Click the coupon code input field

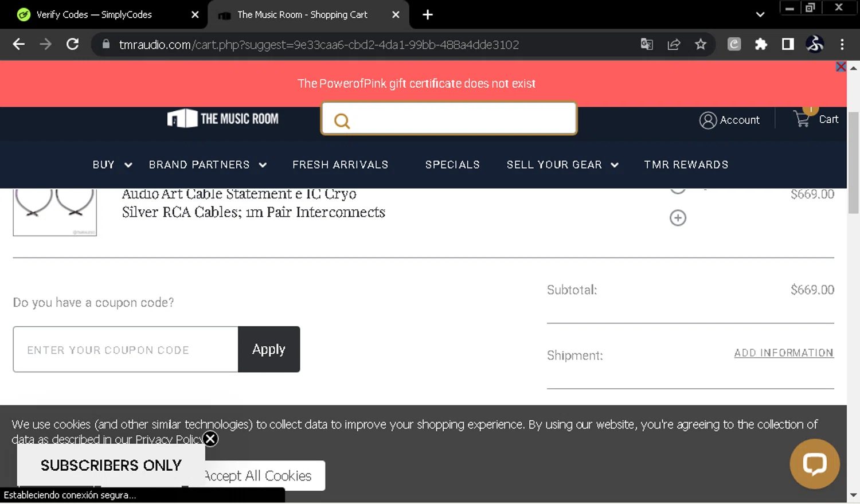(x=126, y=349)
